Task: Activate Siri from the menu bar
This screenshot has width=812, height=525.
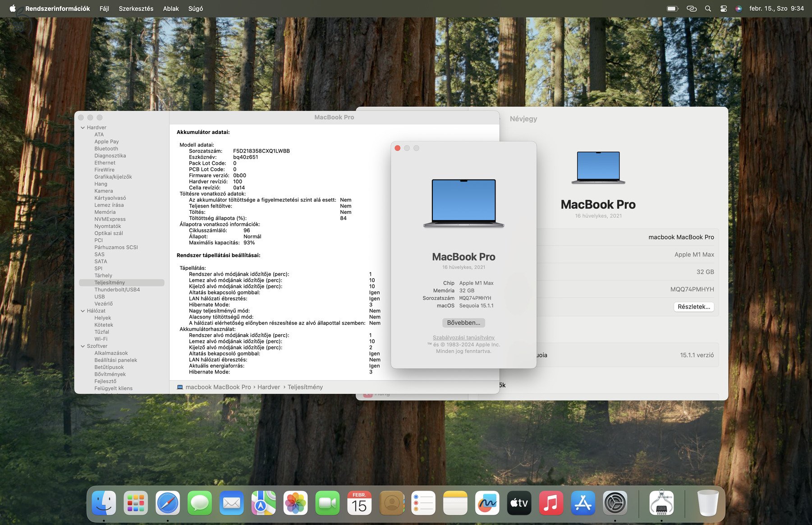Action: click(x=739, y=9)
